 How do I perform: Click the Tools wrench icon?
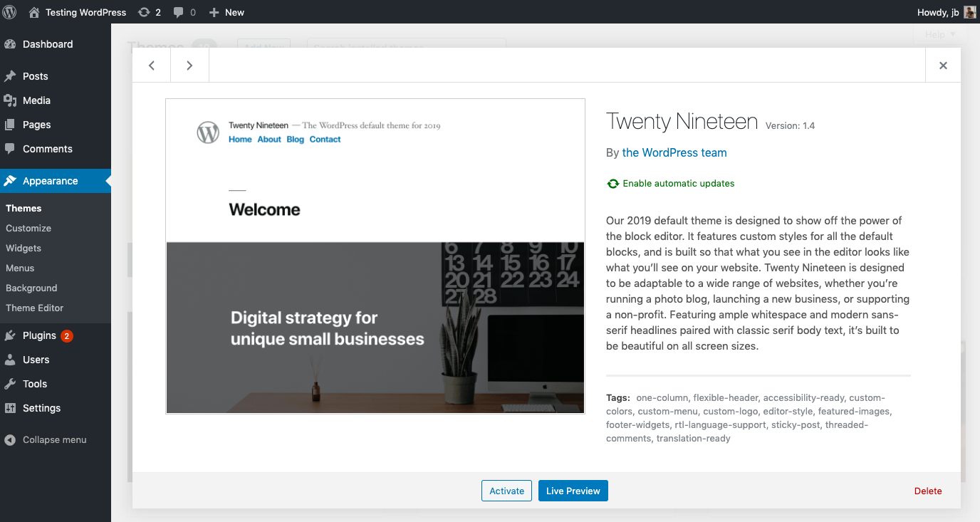10,384
